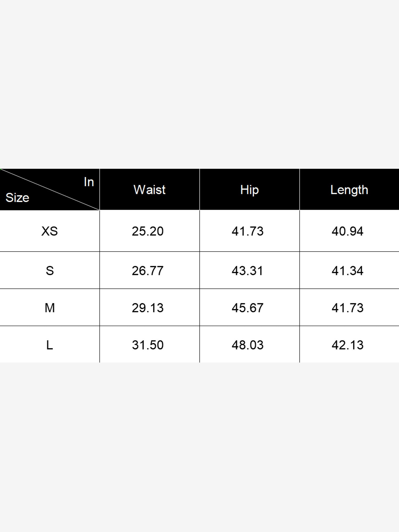Click the S length value 41.34
The width and height of the screenshot is (399, 532).
(347, 271)
